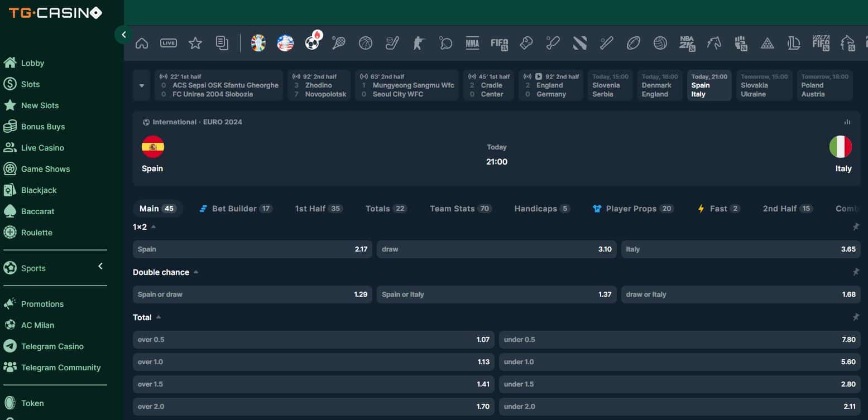The image size is (868, 420).
Task: Switch to the 1st Half tab
Action: pyautogui.click(x=319, y=209)
